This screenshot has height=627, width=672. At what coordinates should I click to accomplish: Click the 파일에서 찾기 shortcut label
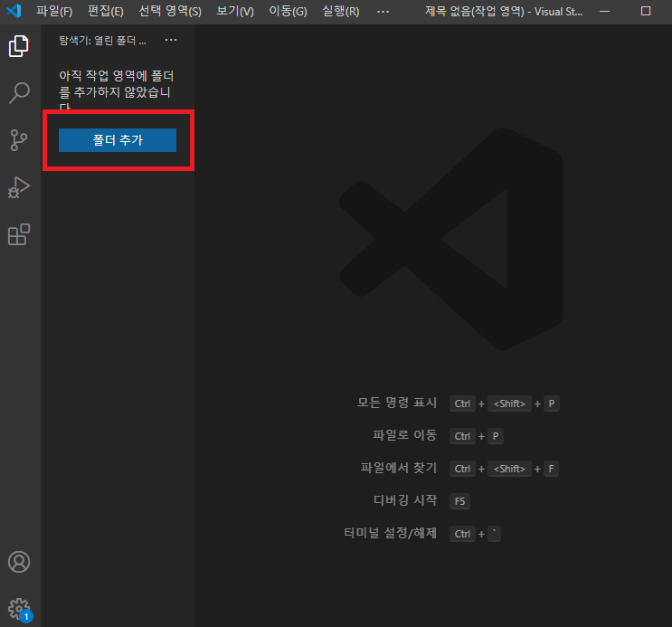coord(399,468)
